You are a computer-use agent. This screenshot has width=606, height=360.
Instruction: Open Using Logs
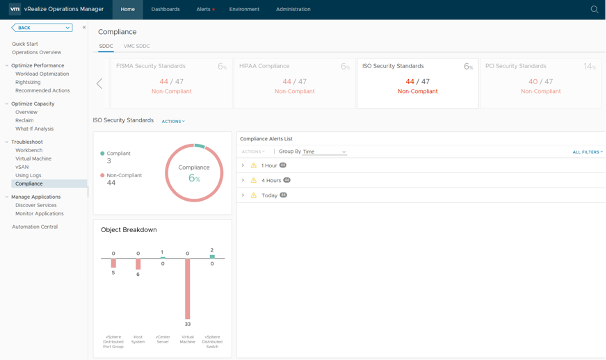(28, 175)
